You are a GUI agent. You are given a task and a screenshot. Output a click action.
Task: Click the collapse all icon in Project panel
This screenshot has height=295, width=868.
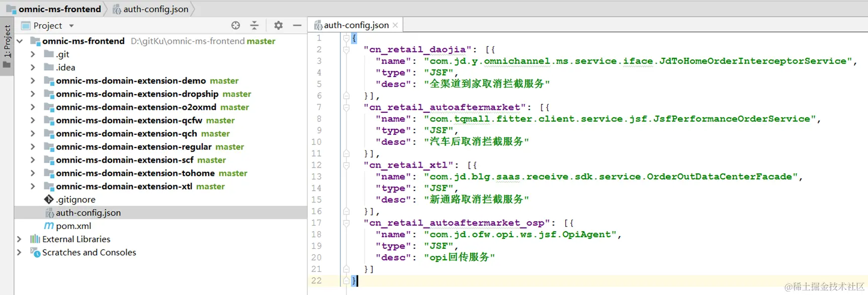click(x=254, y=25)
